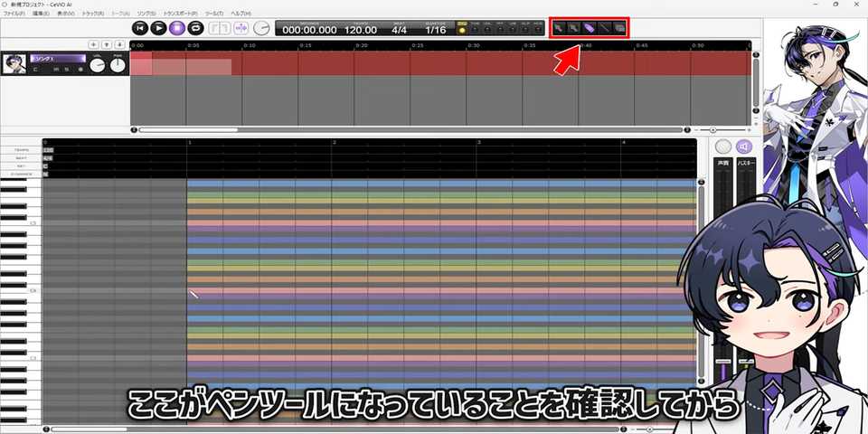Click the gray round button above mixer
Image resolution: width=868 pixels, height=434 pixels.
[723, 146]
